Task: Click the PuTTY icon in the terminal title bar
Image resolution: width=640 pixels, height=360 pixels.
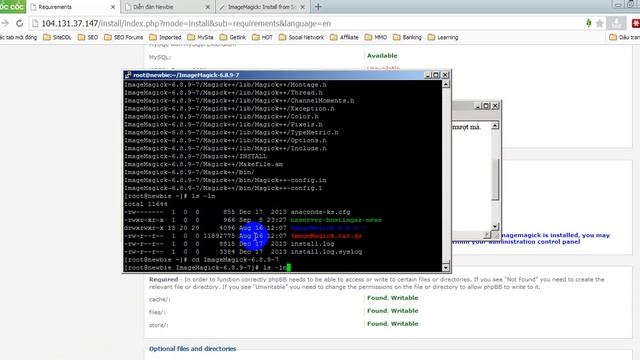Action: pyautogui.click(x=128, y=75)
